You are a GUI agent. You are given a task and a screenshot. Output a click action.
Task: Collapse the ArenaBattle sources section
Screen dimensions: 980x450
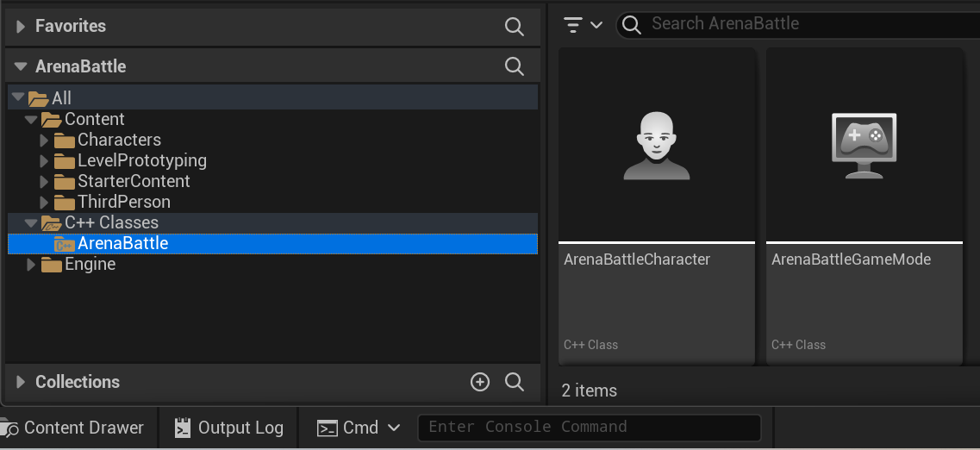tap(21, 66)
